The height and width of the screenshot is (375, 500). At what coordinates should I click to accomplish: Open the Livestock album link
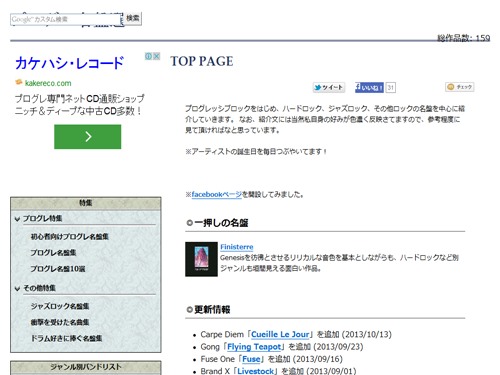[255, 371]
